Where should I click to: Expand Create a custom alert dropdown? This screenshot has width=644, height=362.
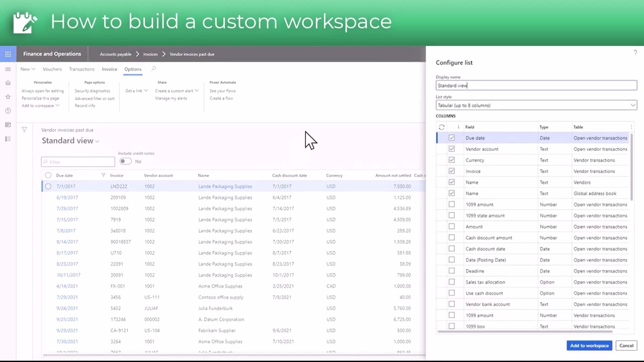click(x=177, y=91)
